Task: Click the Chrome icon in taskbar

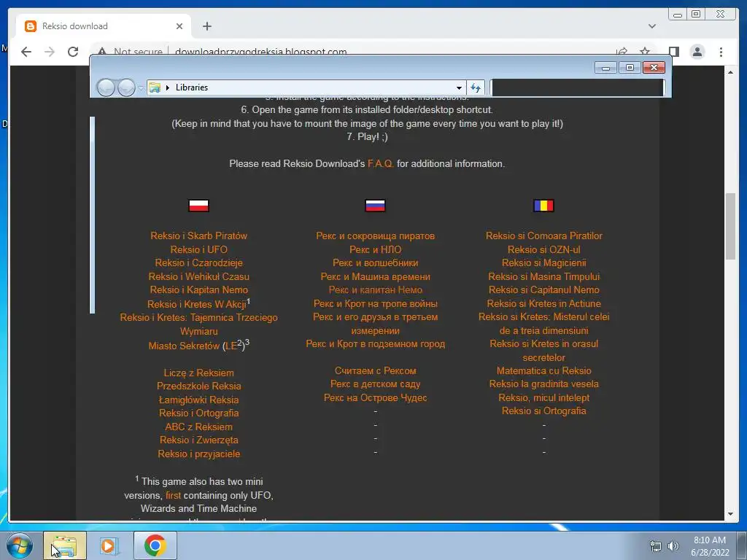Action: click(x=155, y=545)
